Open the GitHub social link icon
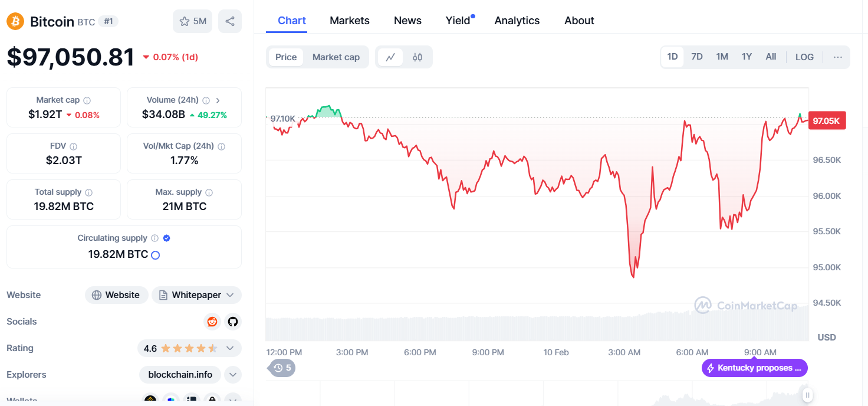 pos(233,322)
